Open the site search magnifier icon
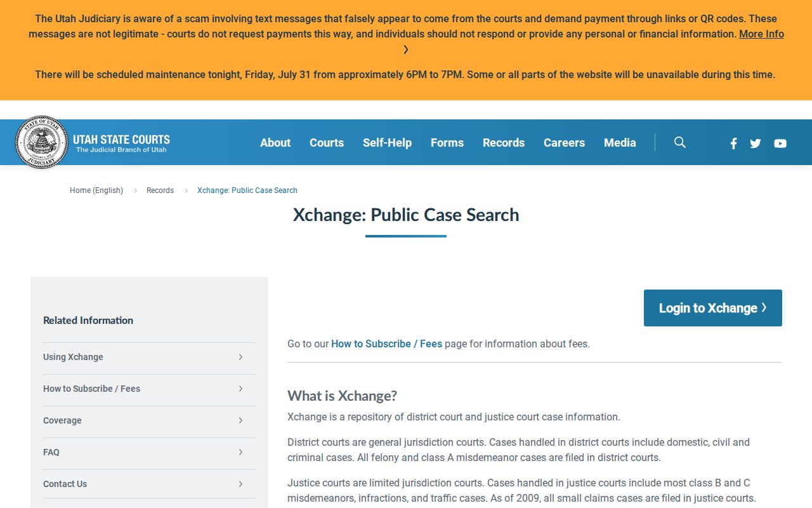This screenshot has width=812, height=508. coord(680,142)
